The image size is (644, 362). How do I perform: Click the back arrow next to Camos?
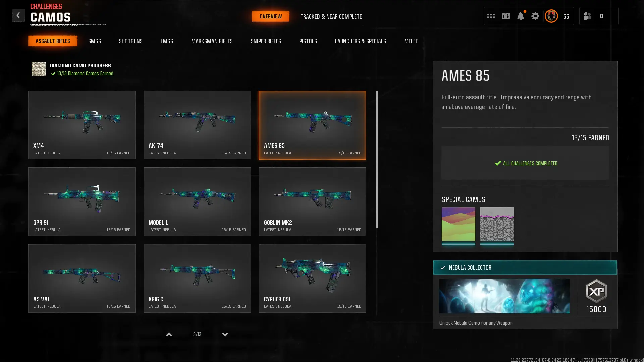(x=18, y=15)
